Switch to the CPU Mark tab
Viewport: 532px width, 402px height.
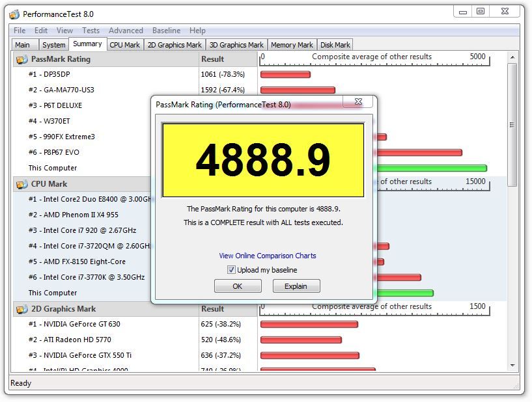(125, 45)
